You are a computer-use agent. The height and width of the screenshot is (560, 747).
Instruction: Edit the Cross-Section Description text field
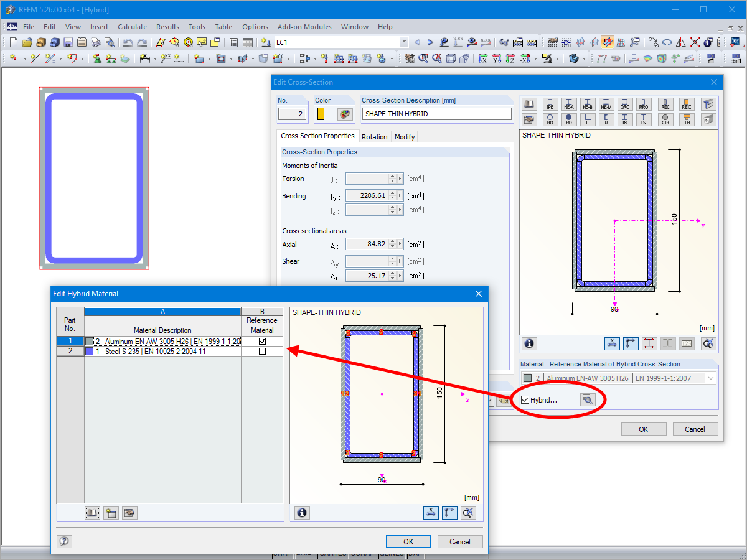pos(436,114)
